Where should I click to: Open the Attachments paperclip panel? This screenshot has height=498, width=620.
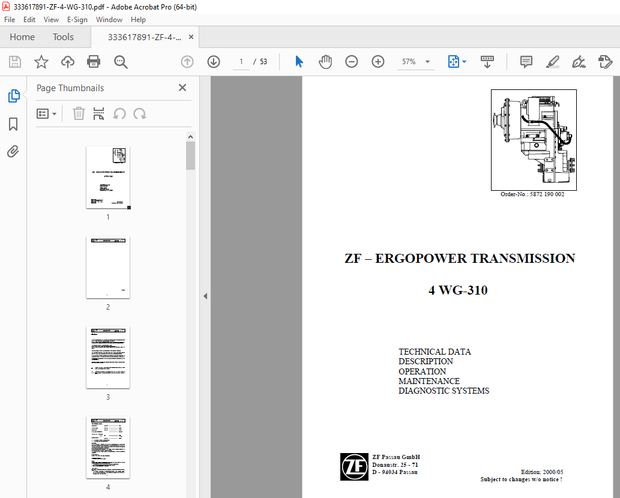[x=13, y=151]
